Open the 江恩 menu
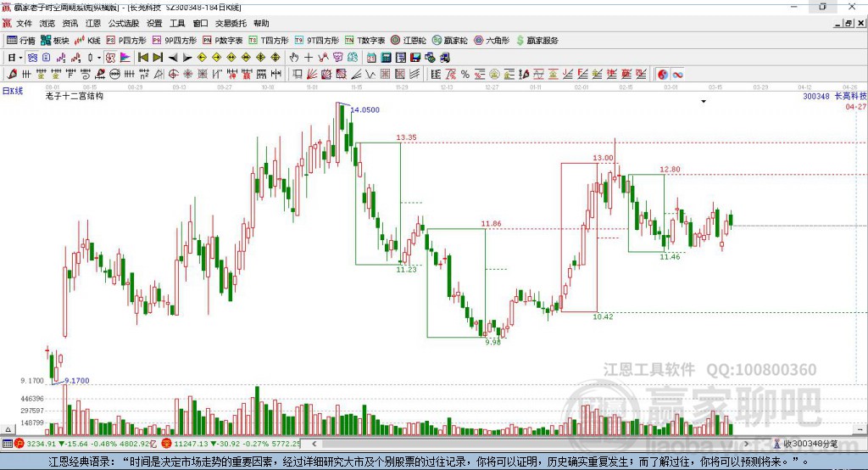This screenshot has width=868, height=470. click(93, 23)
